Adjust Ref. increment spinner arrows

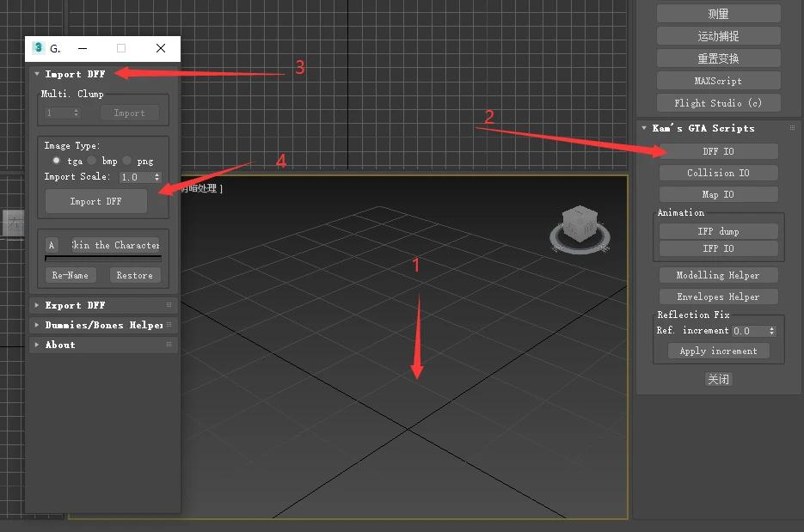click(x=771, y=331)
